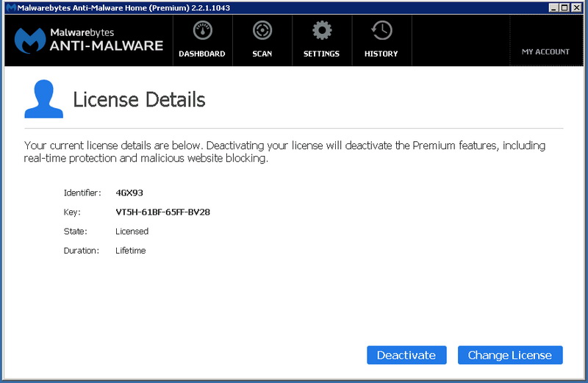Switch to the DASHBOARD tab label
The width and height of the screenshot is (588, 383).
click(x=202, y=54)
